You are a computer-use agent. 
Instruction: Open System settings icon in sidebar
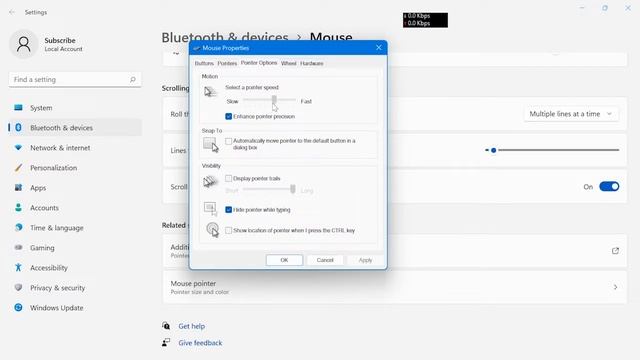pyautogui.click(x=18, y=108)
